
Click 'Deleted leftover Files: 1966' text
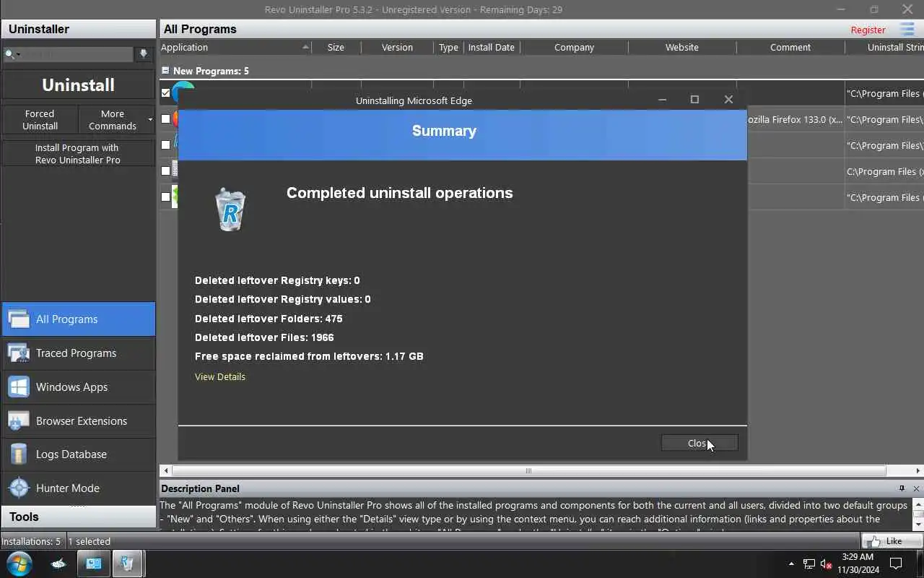pyautogui.click(x=264, y=337)
